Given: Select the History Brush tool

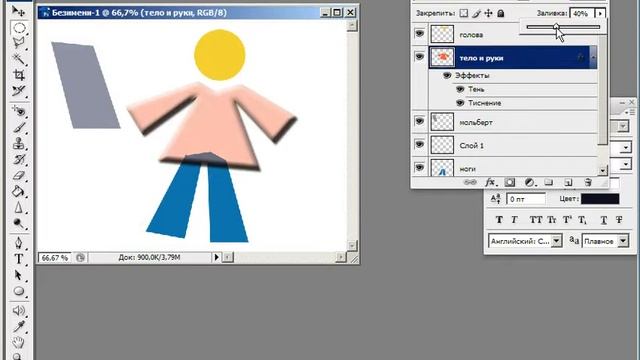Looking at the screenshot, I should point(19,159).
